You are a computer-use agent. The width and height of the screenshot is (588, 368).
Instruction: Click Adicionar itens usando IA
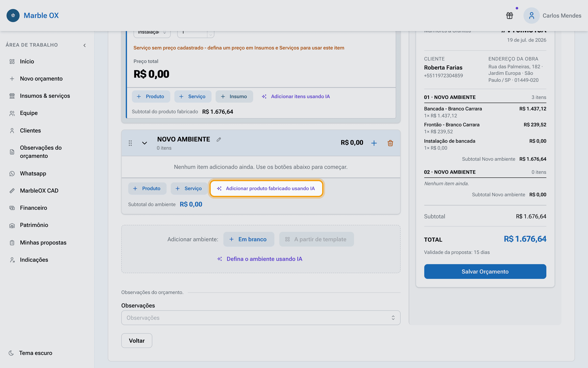(x=296, y=96)
